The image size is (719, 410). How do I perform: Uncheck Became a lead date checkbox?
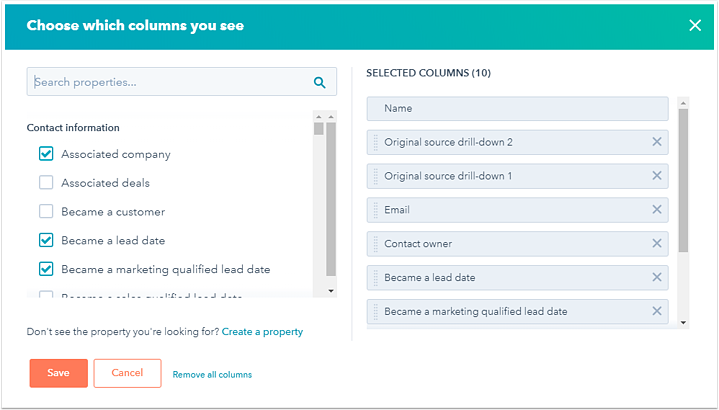[46, 240]
